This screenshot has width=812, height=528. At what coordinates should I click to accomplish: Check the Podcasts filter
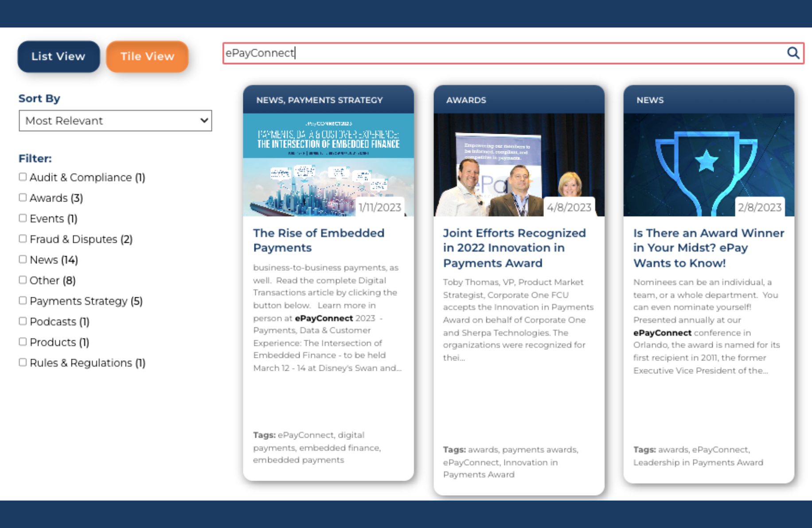point(23,321)
